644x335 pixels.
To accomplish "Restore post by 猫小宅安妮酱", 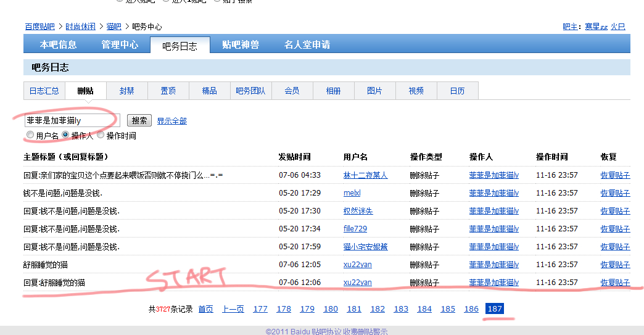I will pyautogui.click(x=615, y=247).
